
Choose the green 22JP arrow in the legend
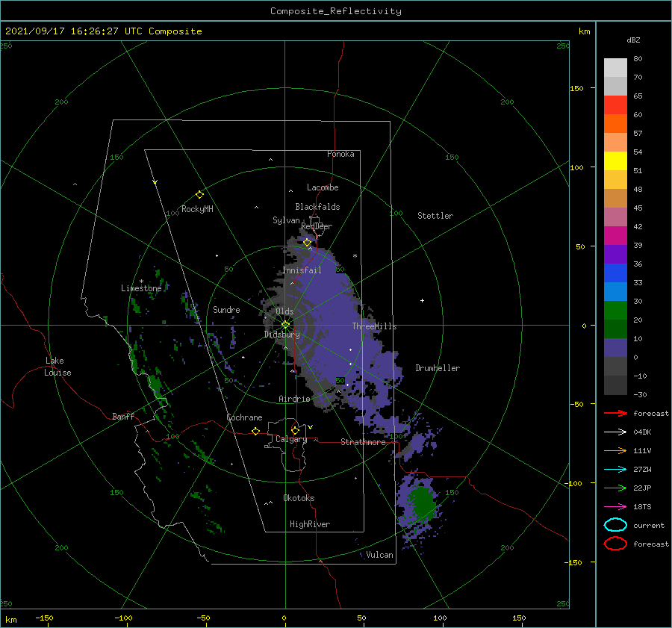615,488
